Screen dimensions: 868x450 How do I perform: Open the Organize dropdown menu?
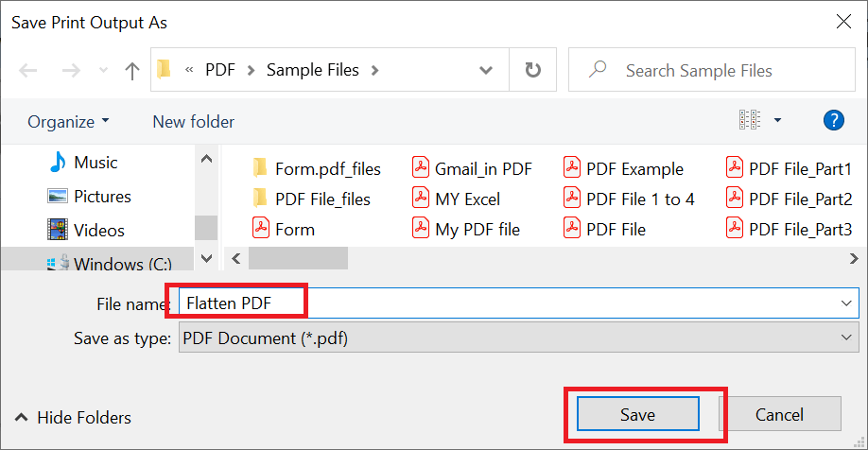point(68,122)
